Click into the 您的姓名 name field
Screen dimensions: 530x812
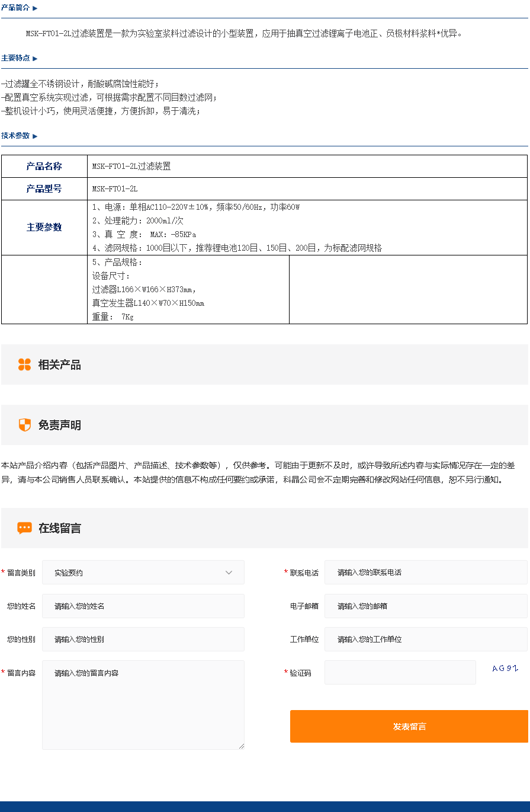pyautogui.click(x=143, y=606)
